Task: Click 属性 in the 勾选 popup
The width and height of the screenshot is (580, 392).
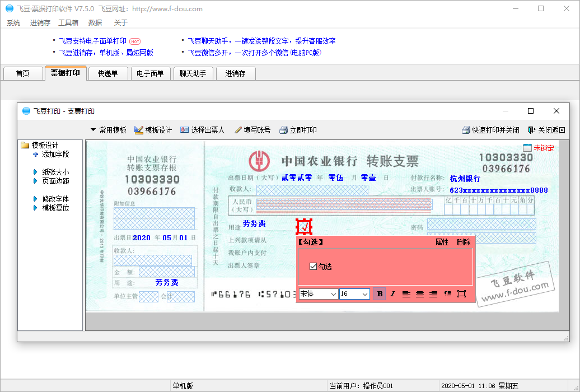Action: [442, 242]
